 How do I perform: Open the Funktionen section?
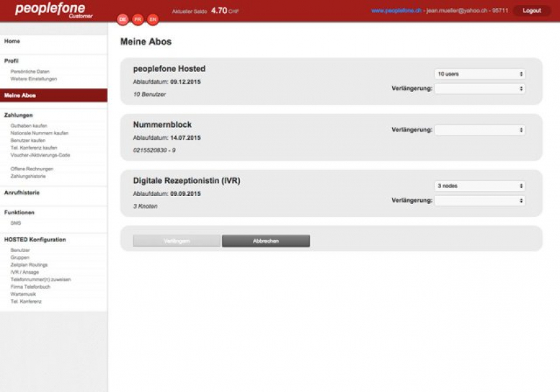pos(20,212)
